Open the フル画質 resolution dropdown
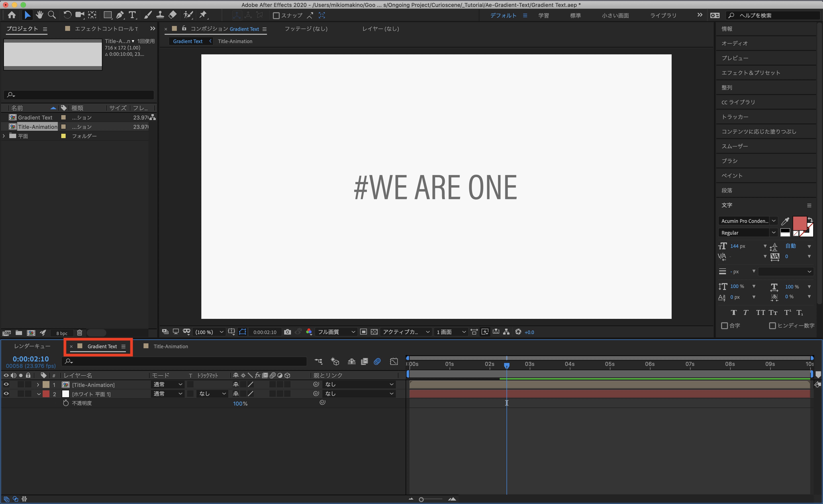 click(336, 332)
